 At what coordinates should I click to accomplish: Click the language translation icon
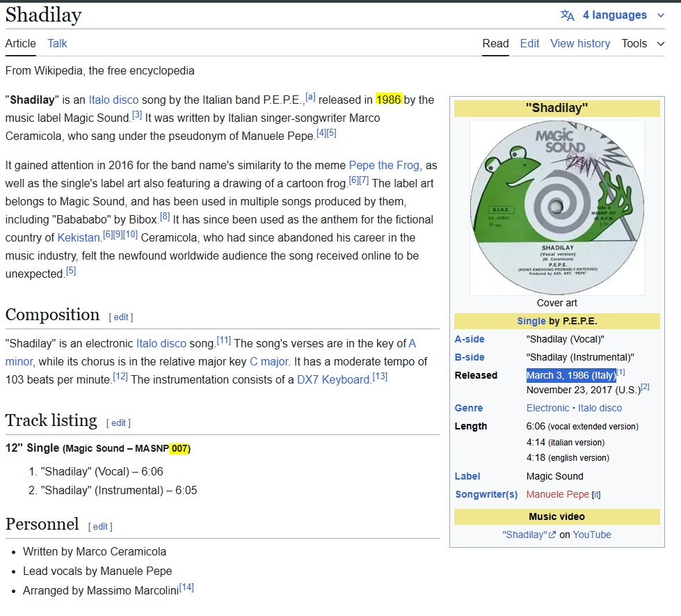pos(567,15)
